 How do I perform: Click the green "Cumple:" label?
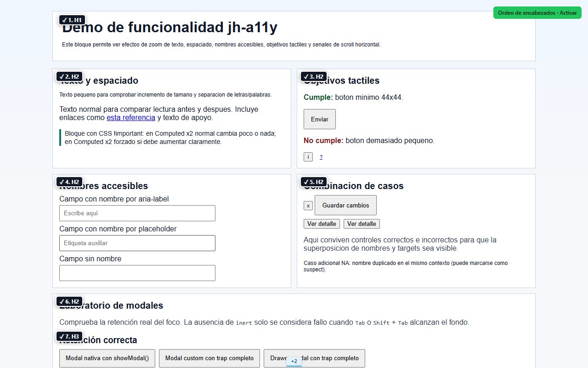(x=318, y=98)
